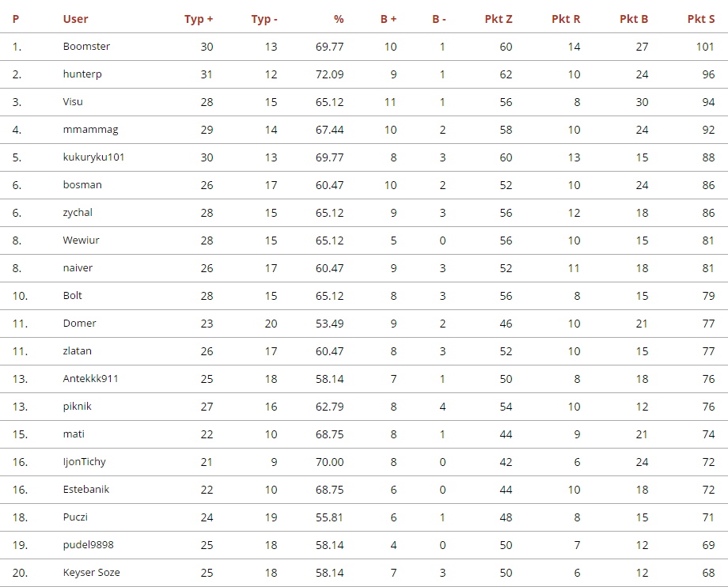Viewport: 728px width, 587px height.
Task: Open user Boomster's profile
Action: point(86,47)
